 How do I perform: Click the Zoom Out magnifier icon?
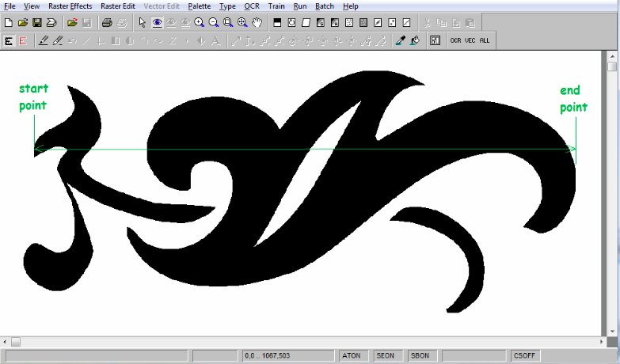tap(214, 22)
